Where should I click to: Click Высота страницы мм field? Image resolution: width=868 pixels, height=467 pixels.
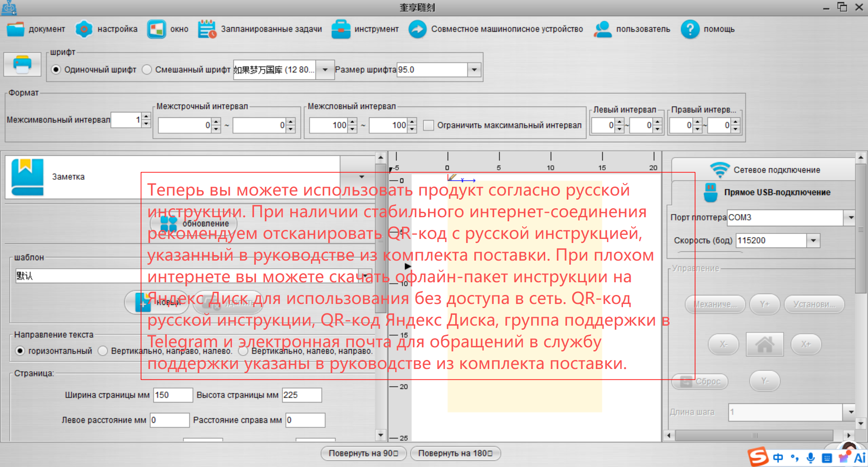click(302, 395)
